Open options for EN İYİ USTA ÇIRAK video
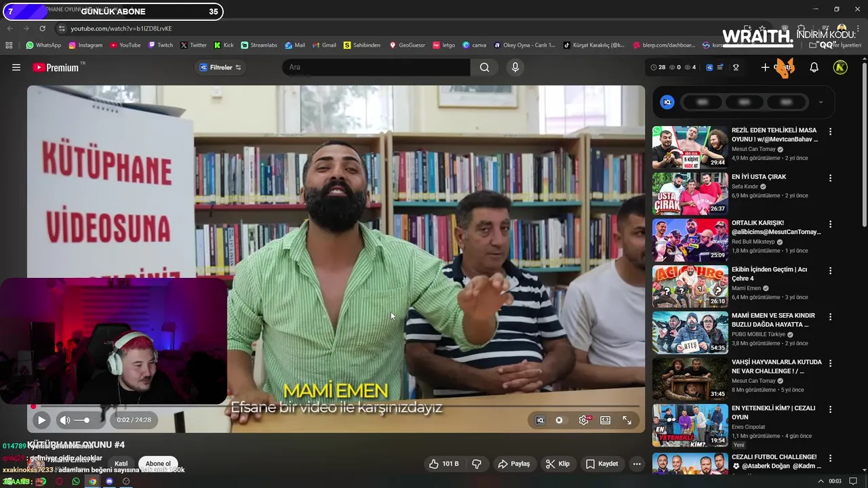The width and height of the screenshot is (868, 488). [830, 178]
